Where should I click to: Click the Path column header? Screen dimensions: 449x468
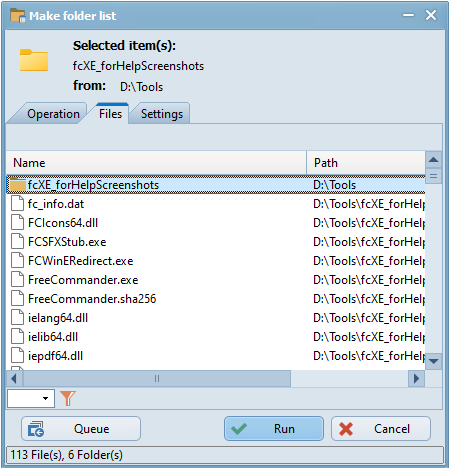[x=366, y=163]
